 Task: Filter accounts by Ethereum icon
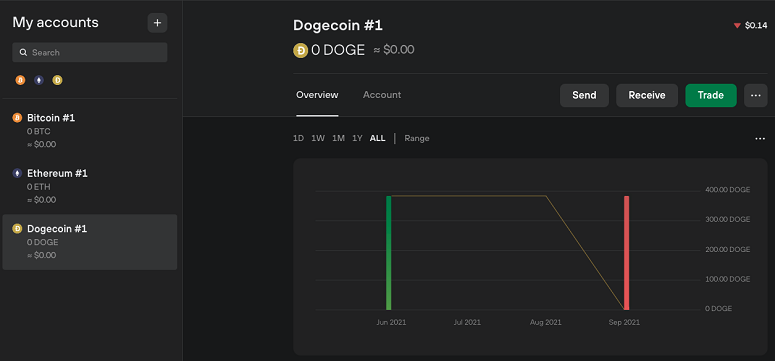pyautogui.click(x=39, y=80)
